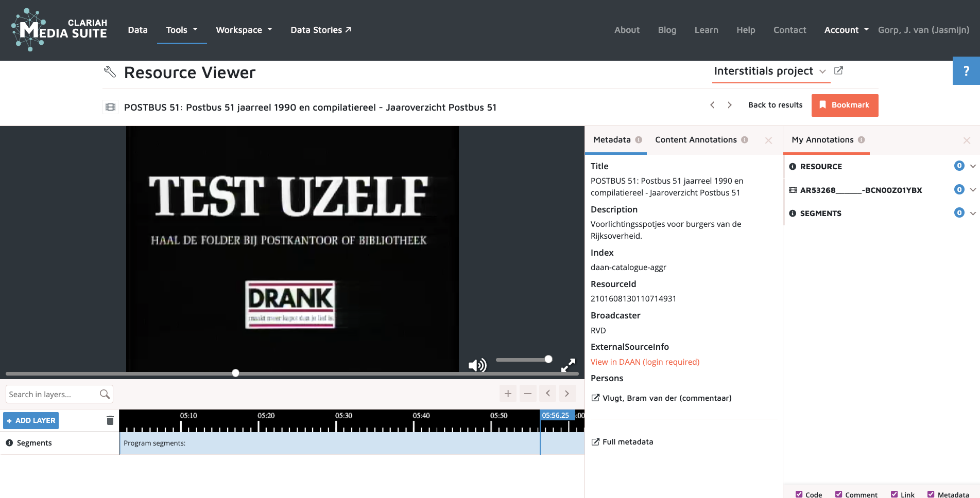The width and height of the screenshot is (980, 498).
Task: Click the My Annotations info icon
Action: click(862, 140)
